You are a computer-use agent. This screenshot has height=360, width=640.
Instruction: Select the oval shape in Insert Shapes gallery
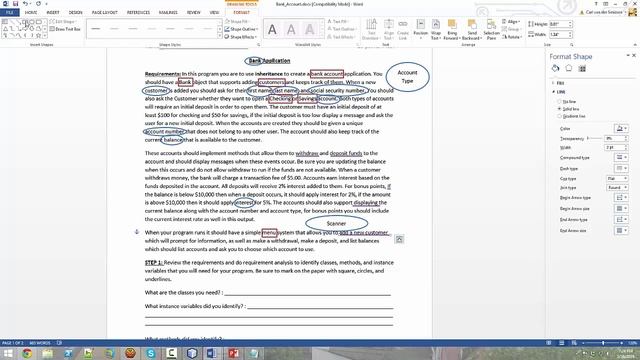(x=32, y=22)
